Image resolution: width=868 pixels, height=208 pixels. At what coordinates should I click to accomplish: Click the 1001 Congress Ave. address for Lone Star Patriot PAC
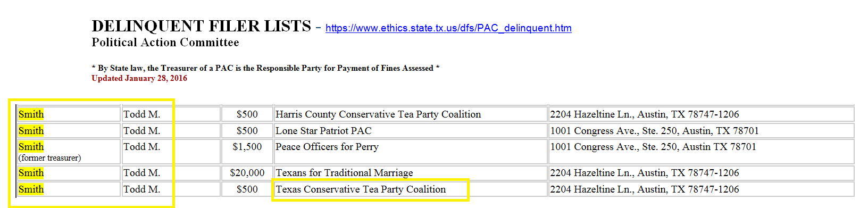655,131
